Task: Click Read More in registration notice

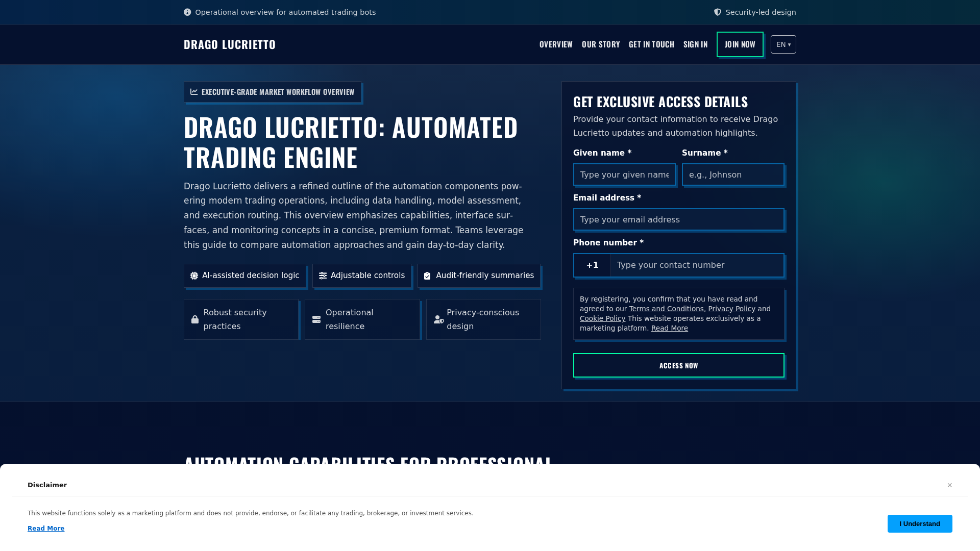Action: point(669,328)
